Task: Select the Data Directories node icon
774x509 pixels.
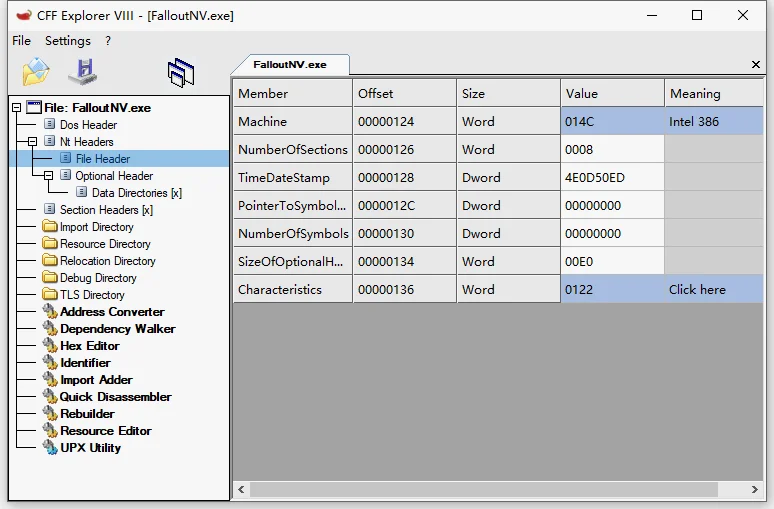Action: coord(82,192)
